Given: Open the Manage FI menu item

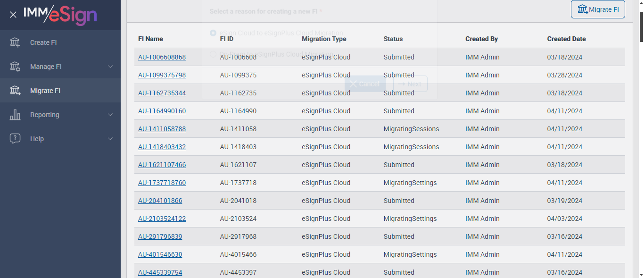Looking at the screenshot, I should [60, 67].
